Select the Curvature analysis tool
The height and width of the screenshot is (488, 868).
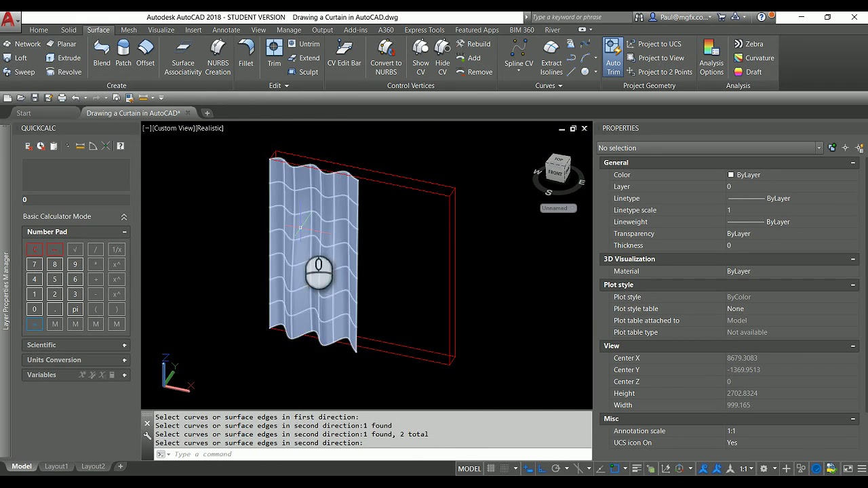[753, 58]
